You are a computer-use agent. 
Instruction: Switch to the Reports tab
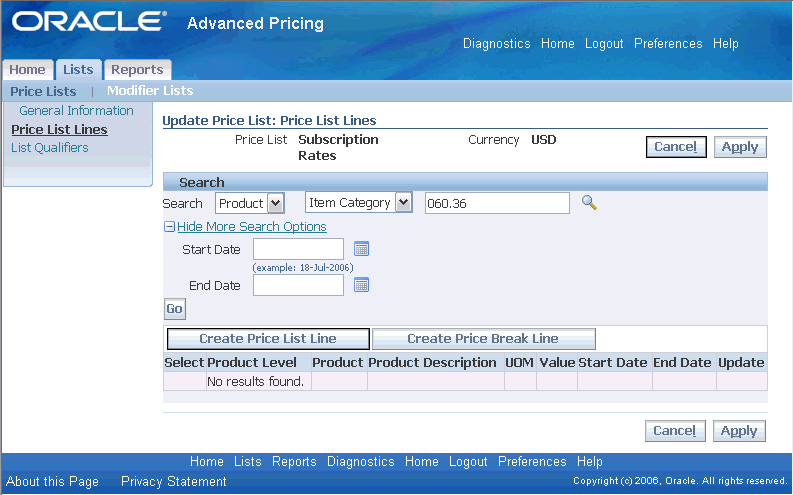tap(138, 70)
